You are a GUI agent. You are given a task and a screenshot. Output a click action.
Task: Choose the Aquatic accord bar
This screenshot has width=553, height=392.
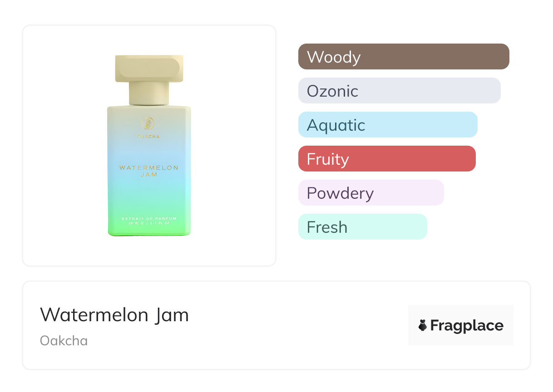tap(387, 125)
